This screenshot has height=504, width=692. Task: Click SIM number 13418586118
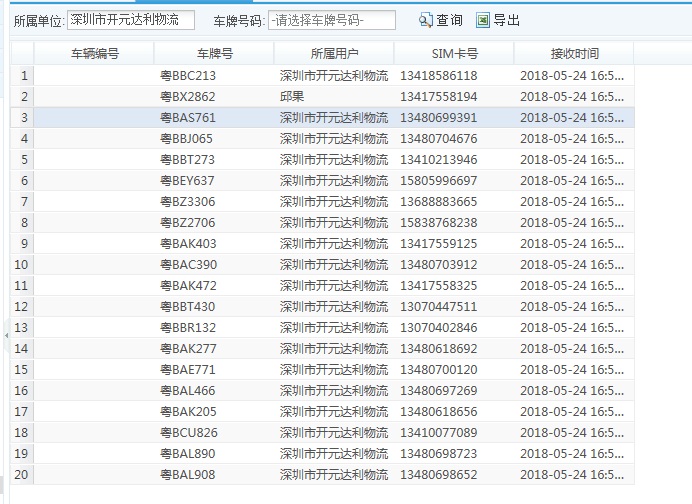pyautogui.click(x=439, y=76)
